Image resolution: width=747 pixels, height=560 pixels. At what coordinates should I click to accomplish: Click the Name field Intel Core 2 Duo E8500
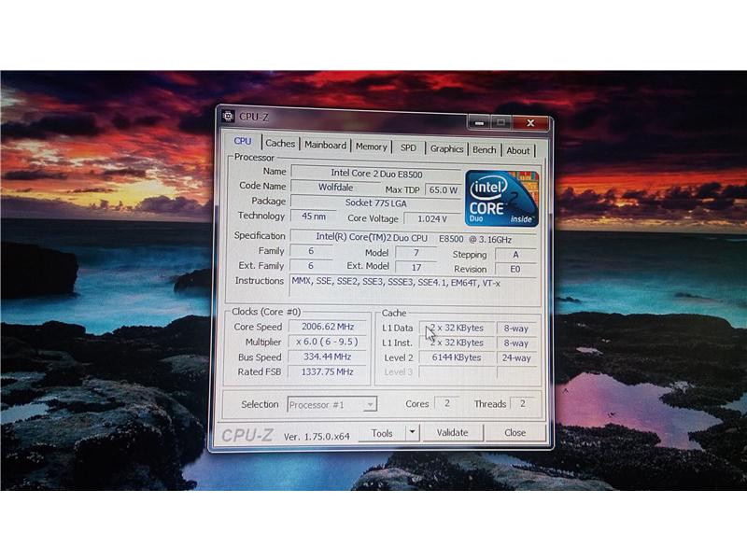click(376, 174)
